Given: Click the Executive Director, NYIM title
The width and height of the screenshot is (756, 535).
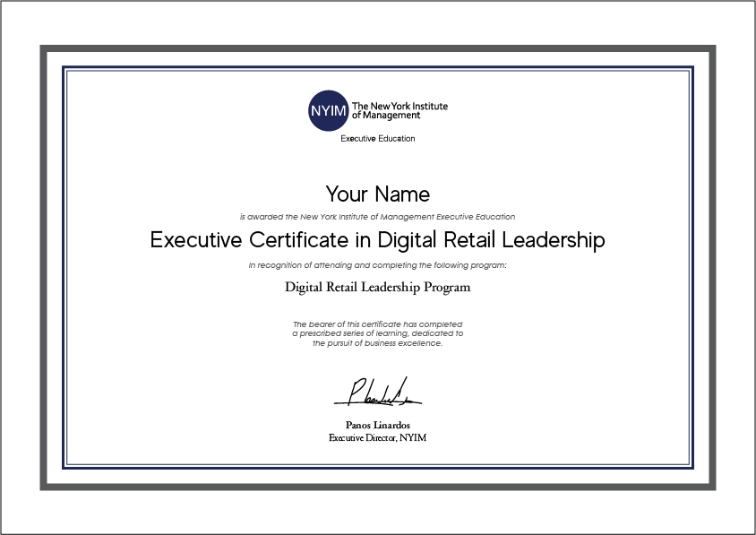Looking at the screenshot, I should (377, 437).
